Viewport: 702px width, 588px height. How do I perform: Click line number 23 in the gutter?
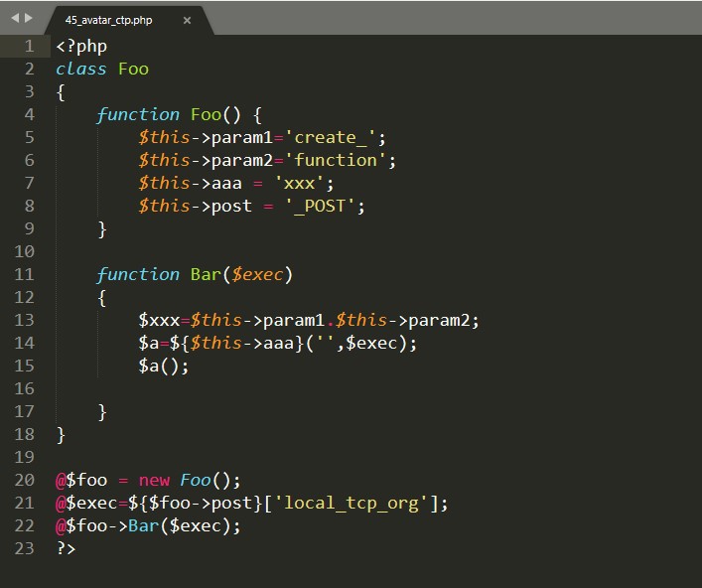click(x=24, y=548)
